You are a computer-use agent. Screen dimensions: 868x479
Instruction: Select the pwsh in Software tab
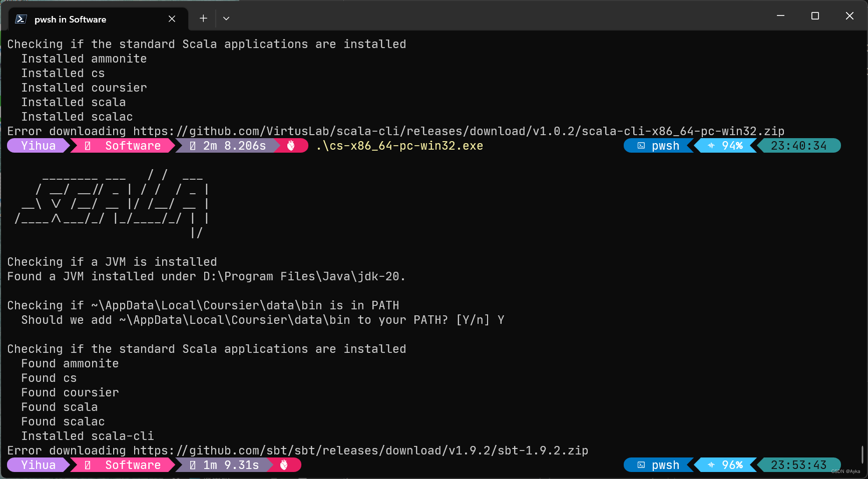70,19
